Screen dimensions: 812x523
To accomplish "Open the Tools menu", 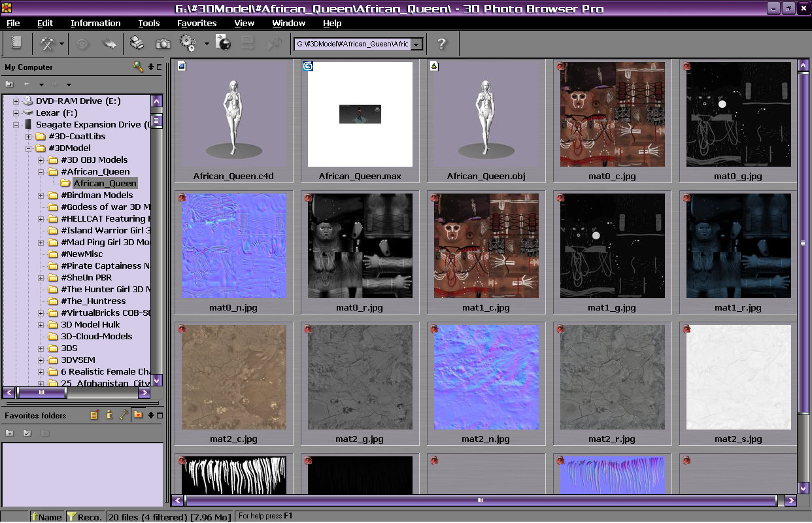I will point(149,23).
